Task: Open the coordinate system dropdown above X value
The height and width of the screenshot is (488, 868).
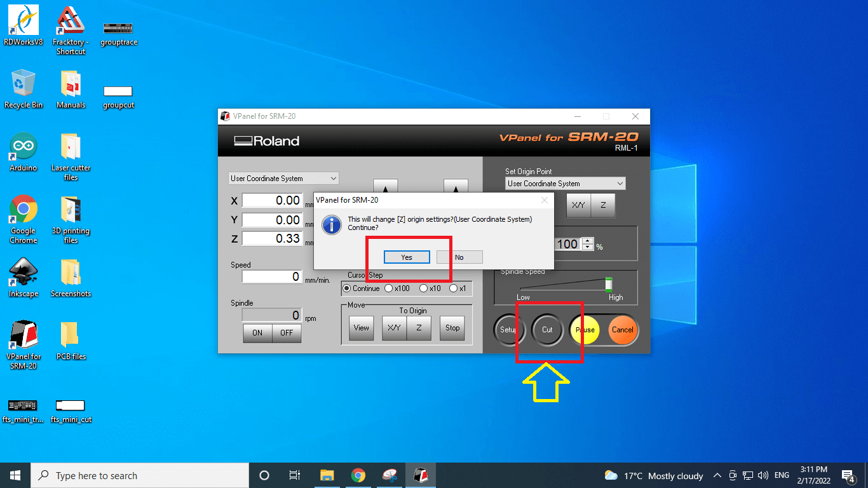Action: point(283,179)
